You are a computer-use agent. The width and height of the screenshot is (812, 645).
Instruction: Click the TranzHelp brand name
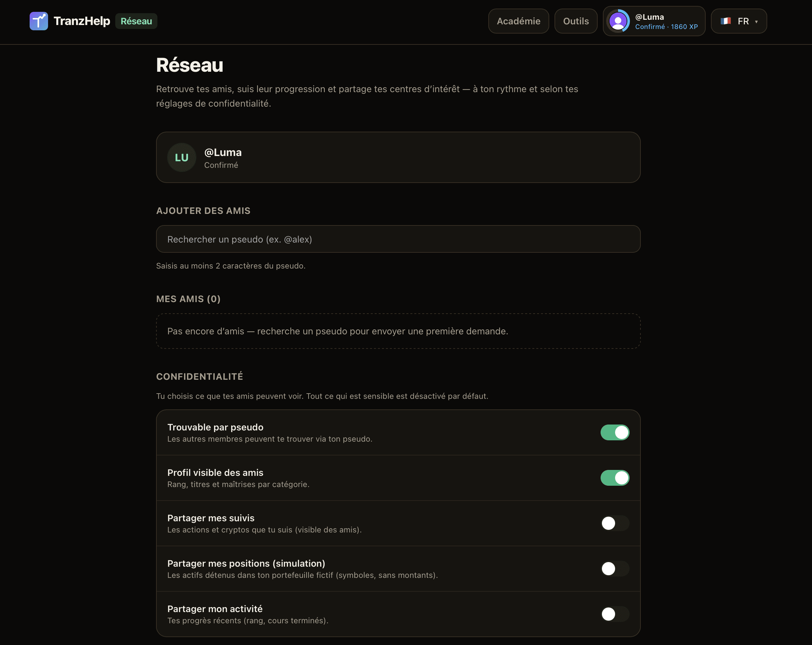coord(82,21)
